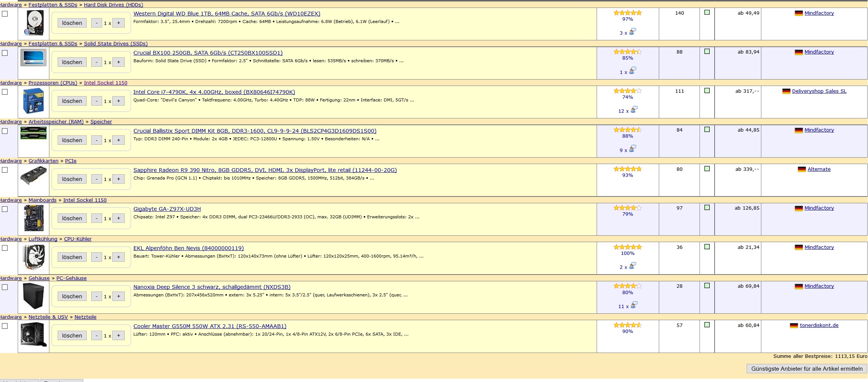Open the CPU-Kühler breadcrumb link

(78, 239)
